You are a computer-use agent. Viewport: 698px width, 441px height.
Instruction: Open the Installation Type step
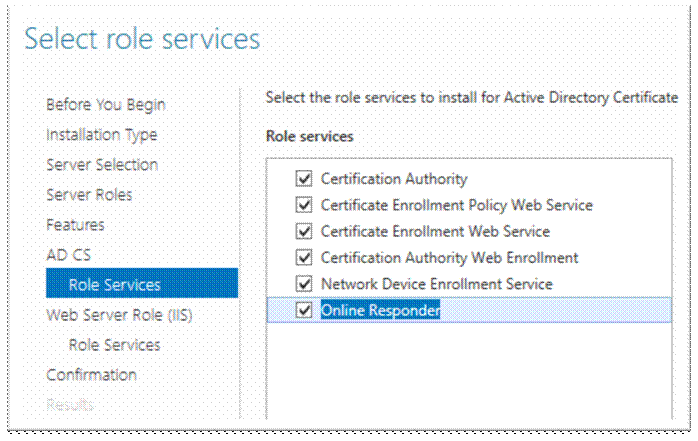pyautogui.click(x=101, y=135)
